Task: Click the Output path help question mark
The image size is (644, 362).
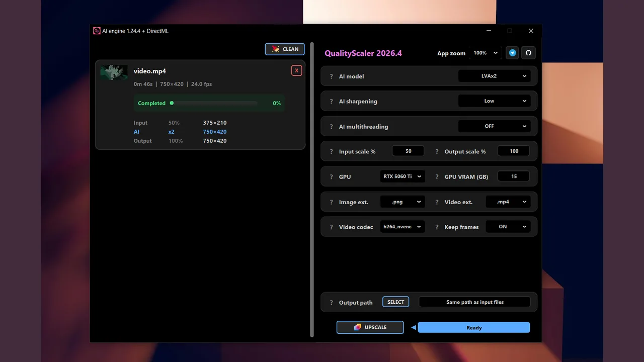Action: tap(331, 303)
